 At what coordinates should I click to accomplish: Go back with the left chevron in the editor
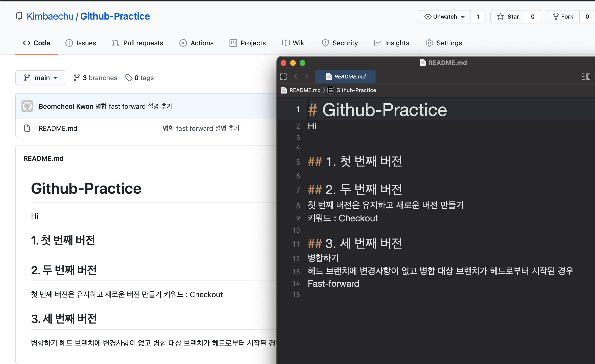[296, 77]
